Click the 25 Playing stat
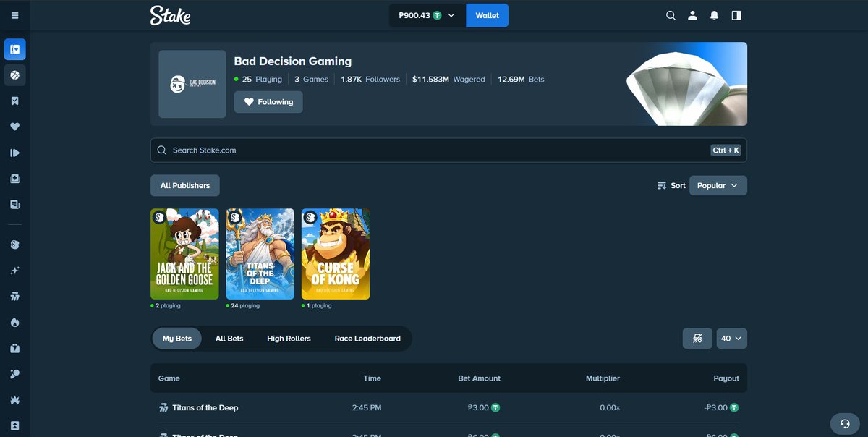 point(258,80)
